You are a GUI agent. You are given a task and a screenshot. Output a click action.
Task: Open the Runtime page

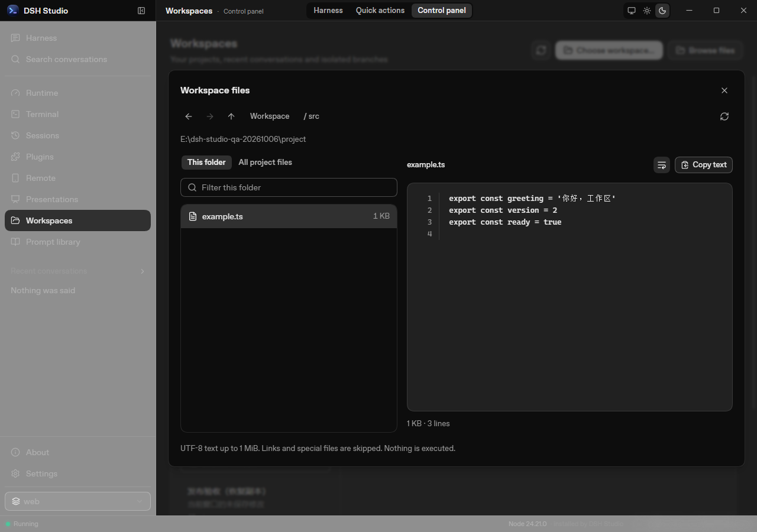click(77, 93)
